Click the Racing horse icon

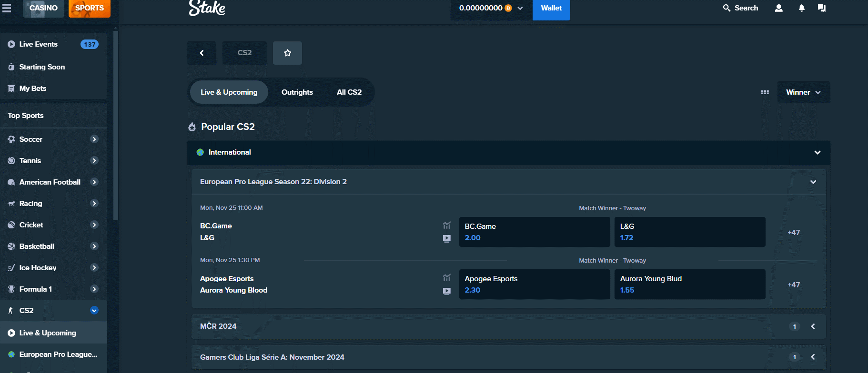click(11, 204)
